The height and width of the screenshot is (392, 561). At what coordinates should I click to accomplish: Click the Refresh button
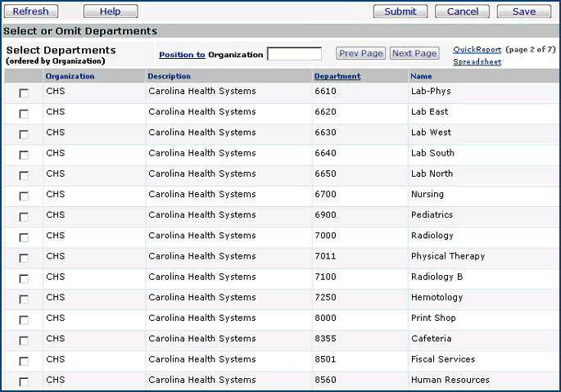[x=31, y=11]
